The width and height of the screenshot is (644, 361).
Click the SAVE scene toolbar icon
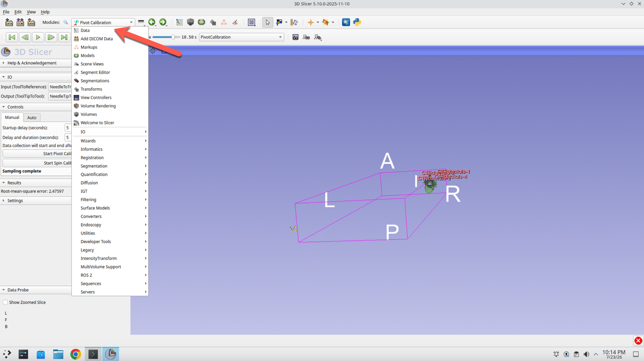(x=31, y=23)
